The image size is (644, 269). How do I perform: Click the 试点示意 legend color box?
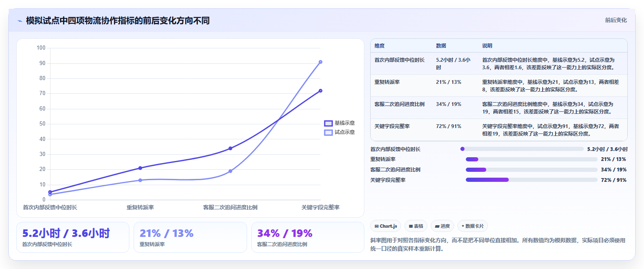click(x=328, y=132)
